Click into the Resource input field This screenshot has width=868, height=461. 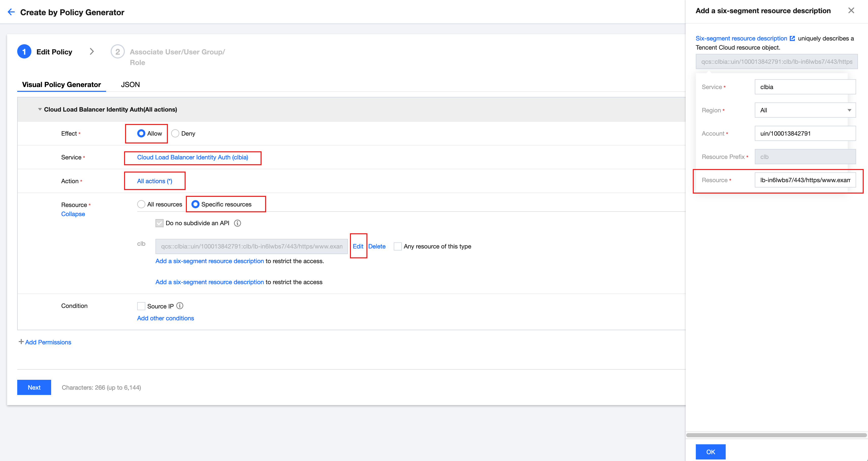(805, 180)
